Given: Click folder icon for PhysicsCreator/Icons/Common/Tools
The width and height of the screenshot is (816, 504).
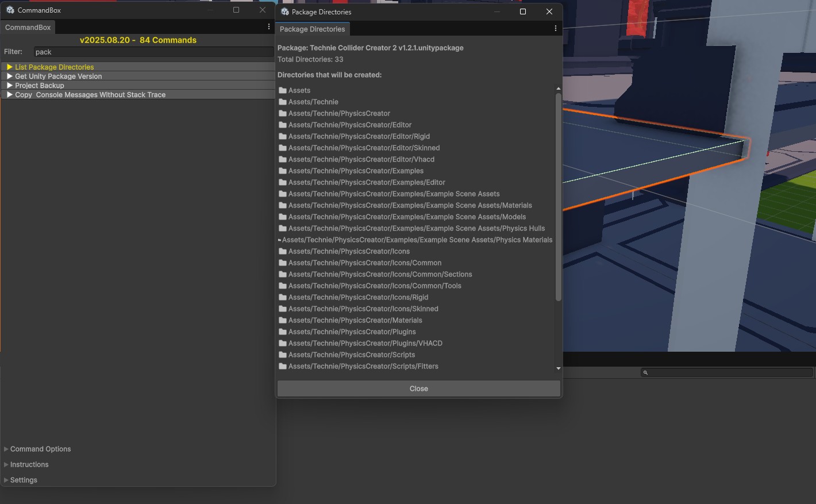Looking at the screenshot, I should (x=283, y=286).
